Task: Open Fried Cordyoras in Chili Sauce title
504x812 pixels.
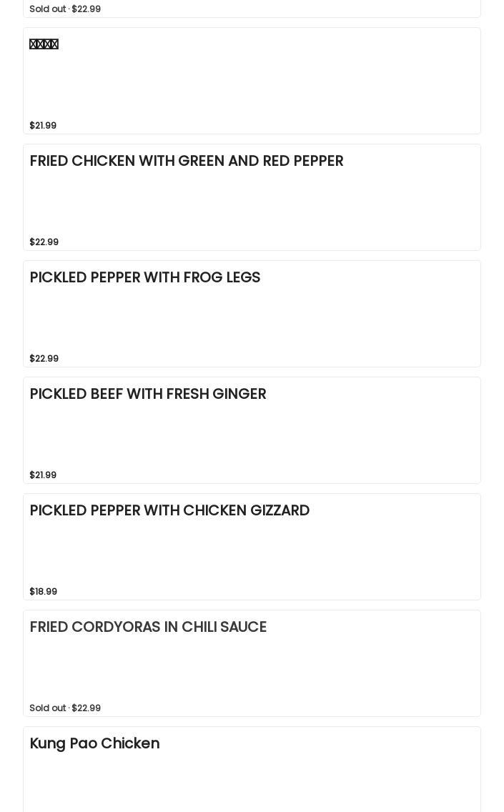Action: pos(148,627)
